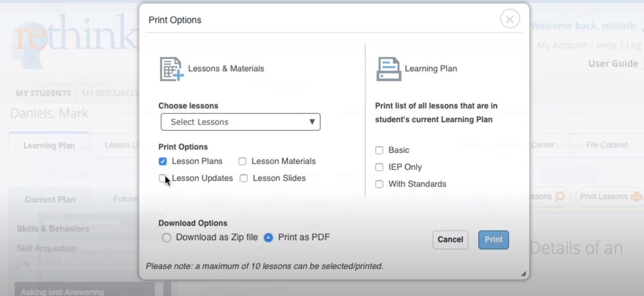Enable the IEP Only checkbox
The height and width of the screenshot is (296, 644).
tap(379, 167)
